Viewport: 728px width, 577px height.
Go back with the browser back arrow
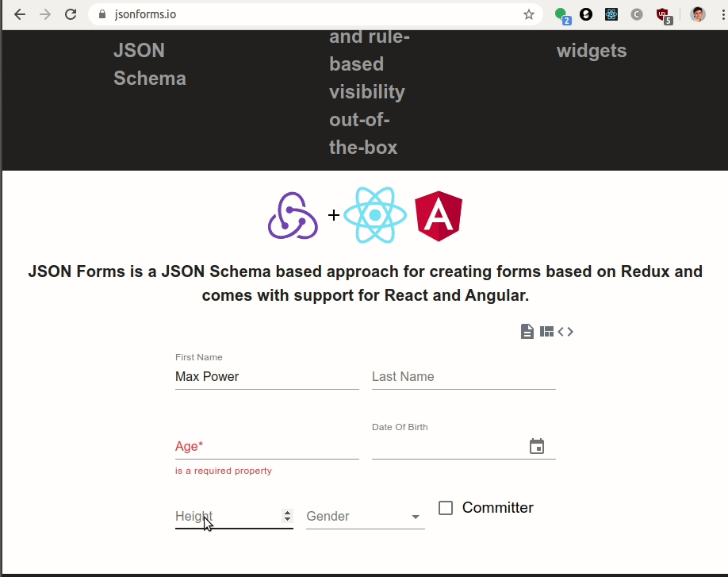20,14
